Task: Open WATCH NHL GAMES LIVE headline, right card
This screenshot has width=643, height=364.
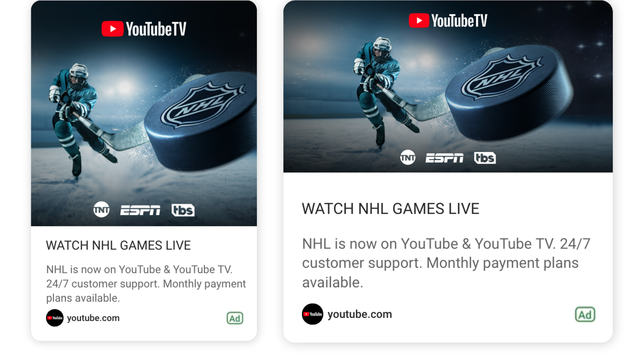Action: pyautogui.click(x=390, y=208)
